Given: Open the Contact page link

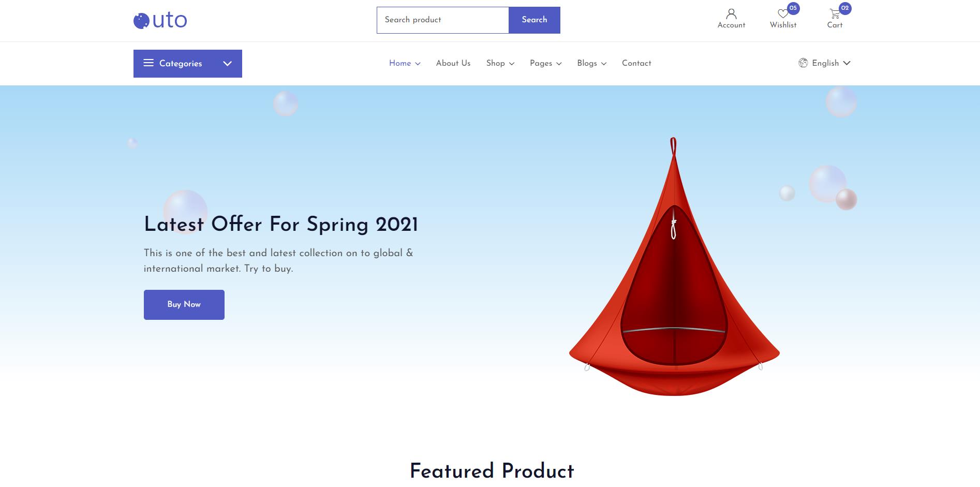Looking at the screenshot, I should 636,63.
